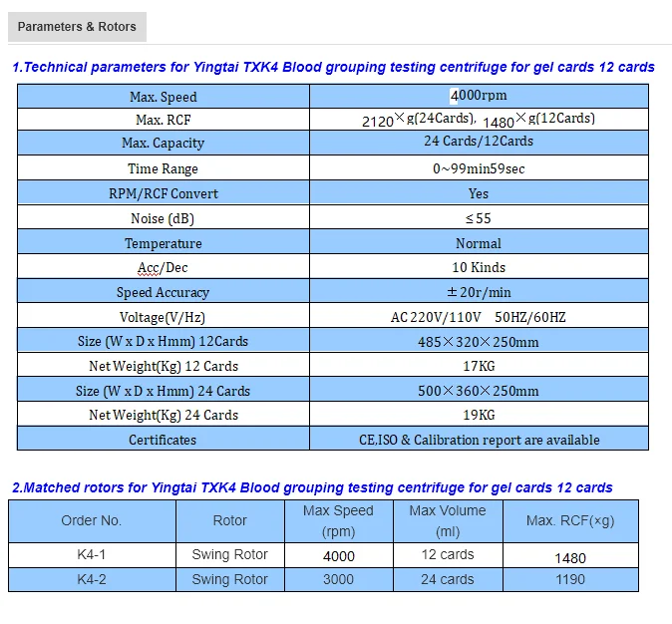Click the 24 Cards/12Cards value
This screenshot has height=624, width=672.
[x=479, y=141]
